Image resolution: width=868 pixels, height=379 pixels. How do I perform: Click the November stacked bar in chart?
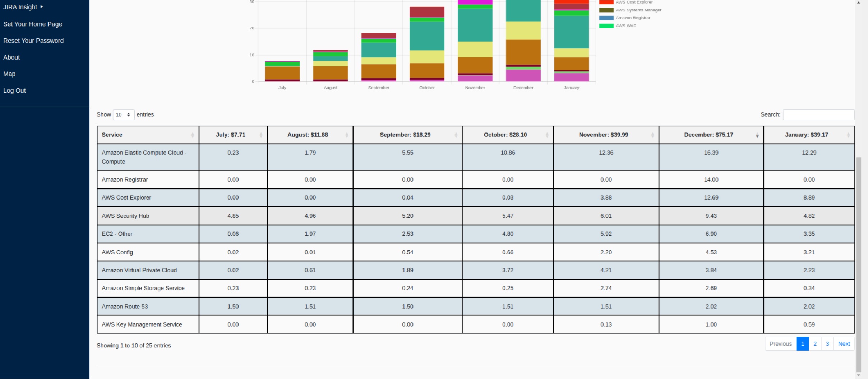tap(475, 41)
